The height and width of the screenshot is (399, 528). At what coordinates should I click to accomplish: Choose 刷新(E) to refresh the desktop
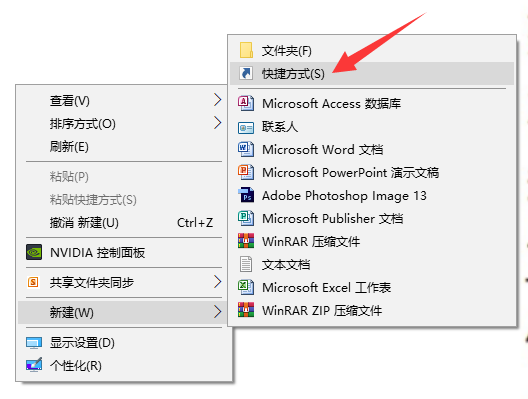tap(124, 146)
